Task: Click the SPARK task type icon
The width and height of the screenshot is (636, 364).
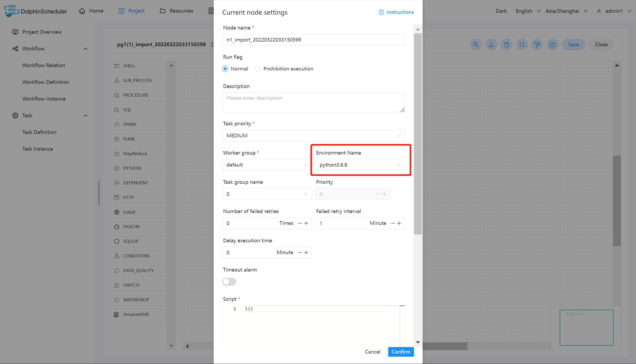Action: [117, 124]
